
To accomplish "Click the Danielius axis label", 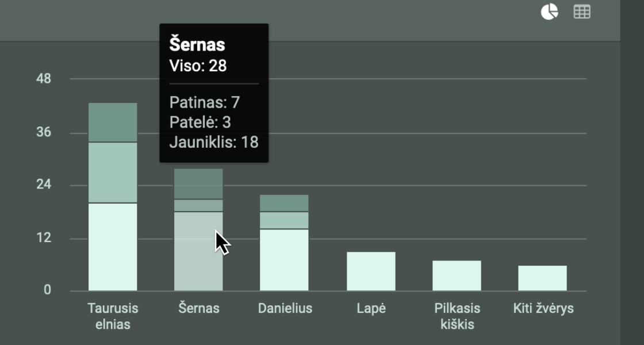I will click(285, 308).
